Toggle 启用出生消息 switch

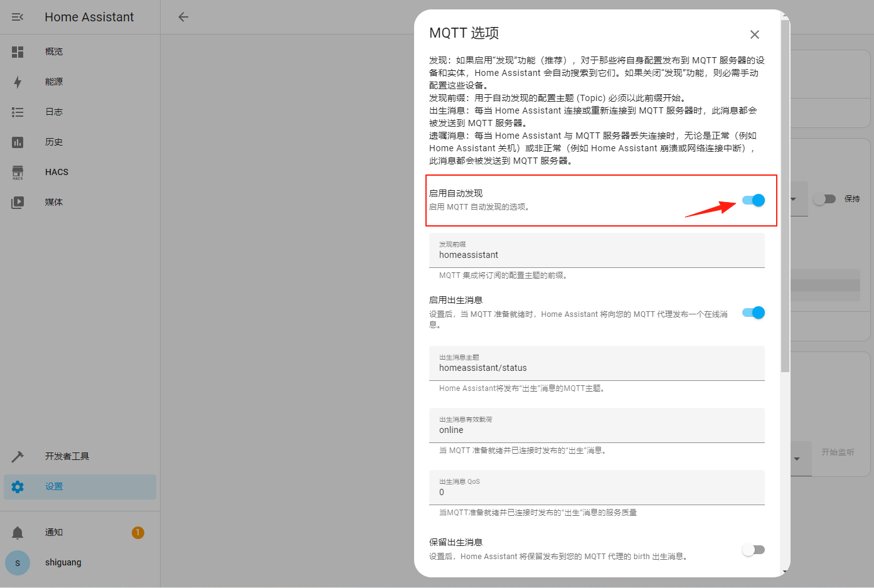[x=753, y=313]
